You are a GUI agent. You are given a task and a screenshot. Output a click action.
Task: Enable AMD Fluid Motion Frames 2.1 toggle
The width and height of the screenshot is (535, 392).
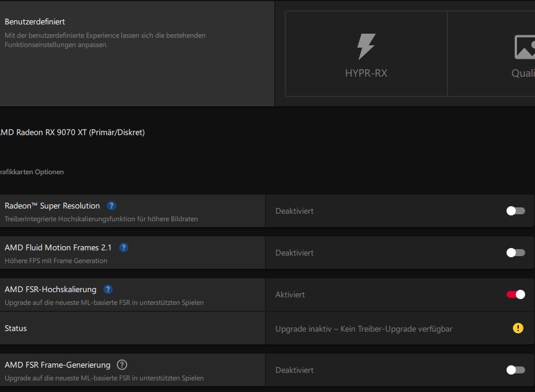click(515, 253)
